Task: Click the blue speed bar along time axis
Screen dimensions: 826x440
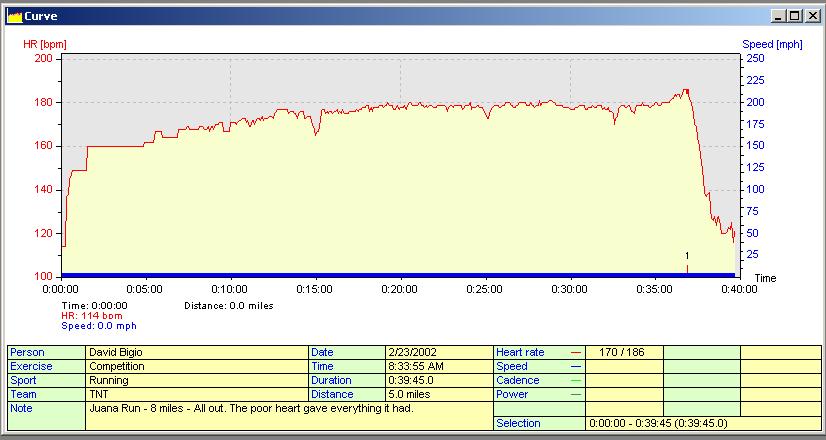Action: (400, 274)
